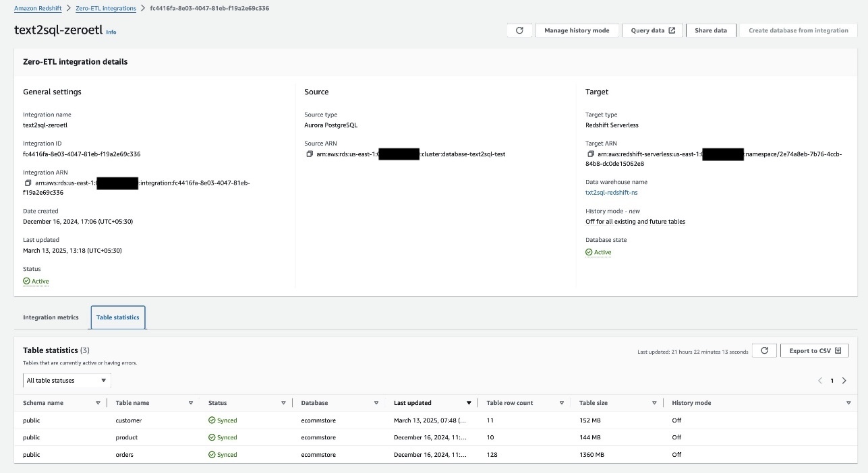Click the refresh icon in Table statistics

pos(764,351)
